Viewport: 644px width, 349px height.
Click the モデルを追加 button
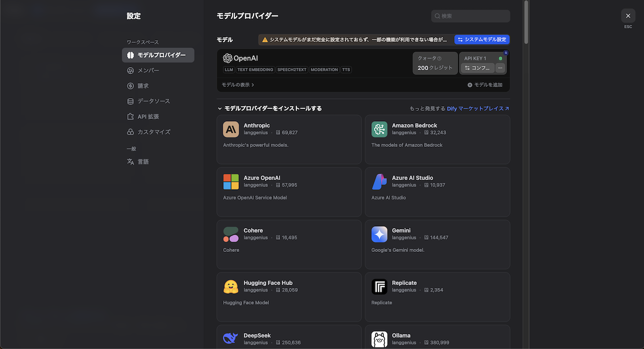pos(485,85)
